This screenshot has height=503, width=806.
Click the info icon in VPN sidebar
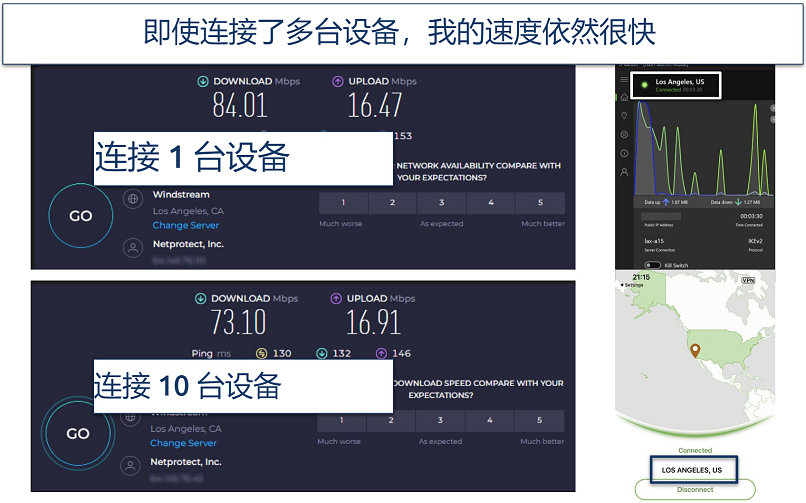(624, 153)
